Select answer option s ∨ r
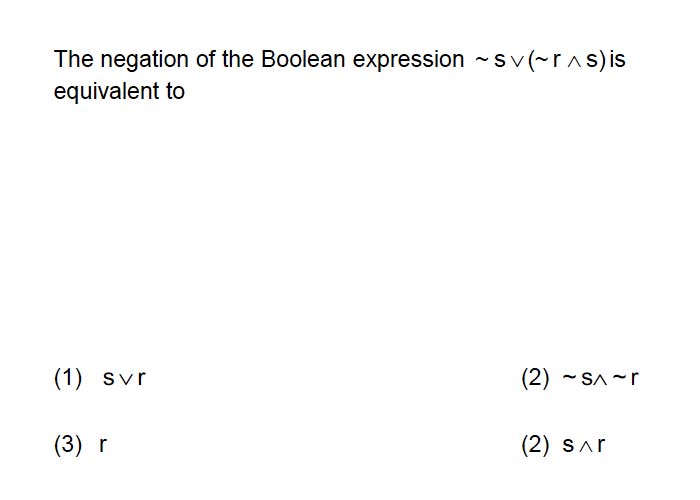The image size is (700, 500). point(124,378)
